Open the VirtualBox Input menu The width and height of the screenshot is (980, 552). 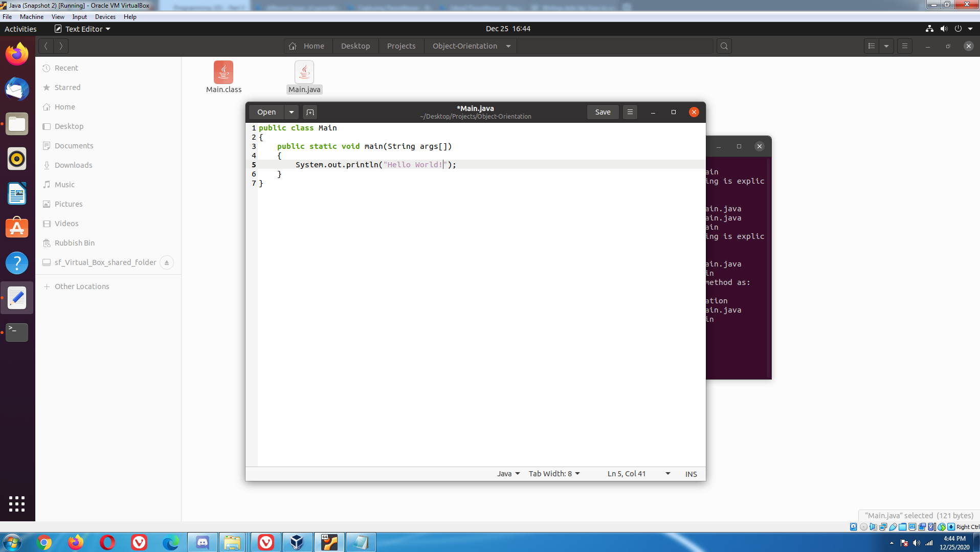(x=79, y=17)
